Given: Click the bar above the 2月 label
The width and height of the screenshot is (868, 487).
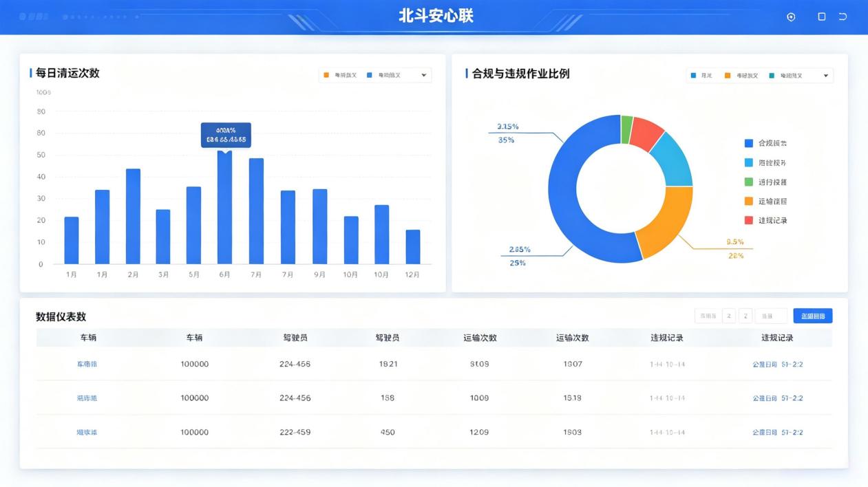Looking at the screenshot, I should pyautogui.click(x=133, y=216).
